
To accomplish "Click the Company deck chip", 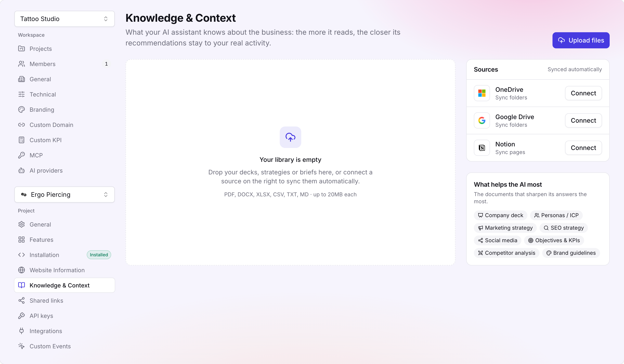I will (500, 215).
